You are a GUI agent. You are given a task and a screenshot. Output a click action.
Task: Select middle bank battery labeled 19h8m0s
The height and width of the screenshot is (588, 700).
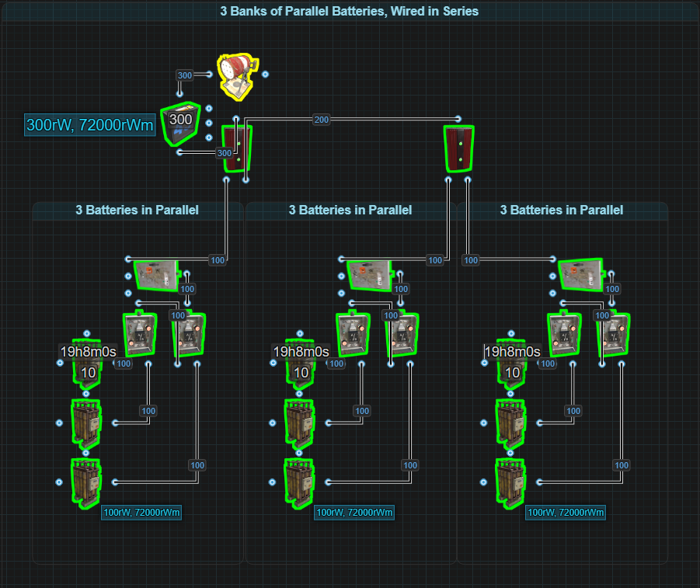300,364
